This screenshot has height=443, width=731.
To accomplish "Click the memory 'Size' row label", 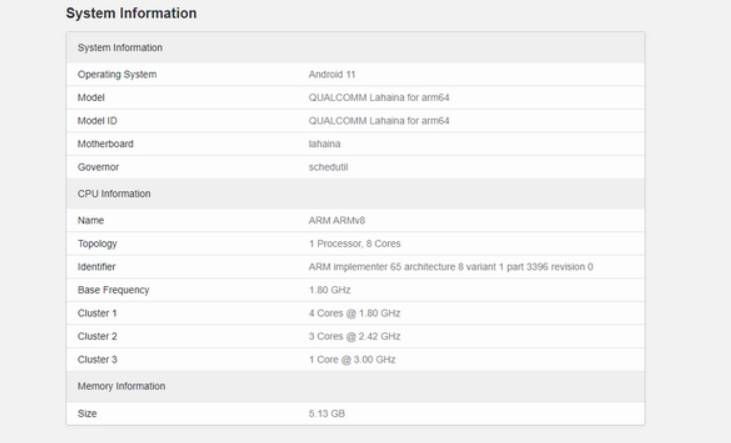I will (x=87, y=414).
